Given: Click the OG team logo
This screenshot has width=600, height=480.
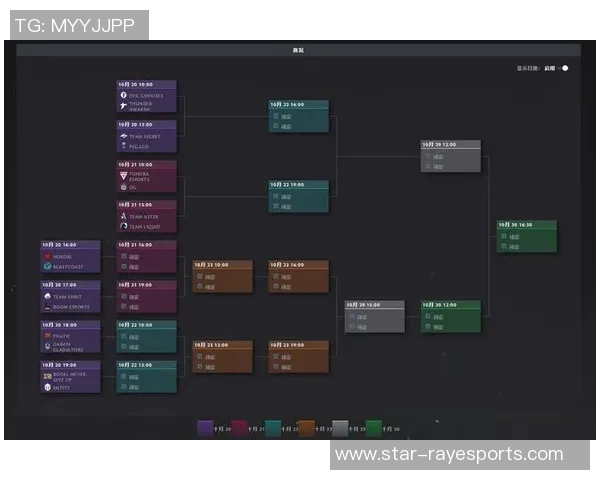Looking at the screenshot, I should click(x=124, y=187).
